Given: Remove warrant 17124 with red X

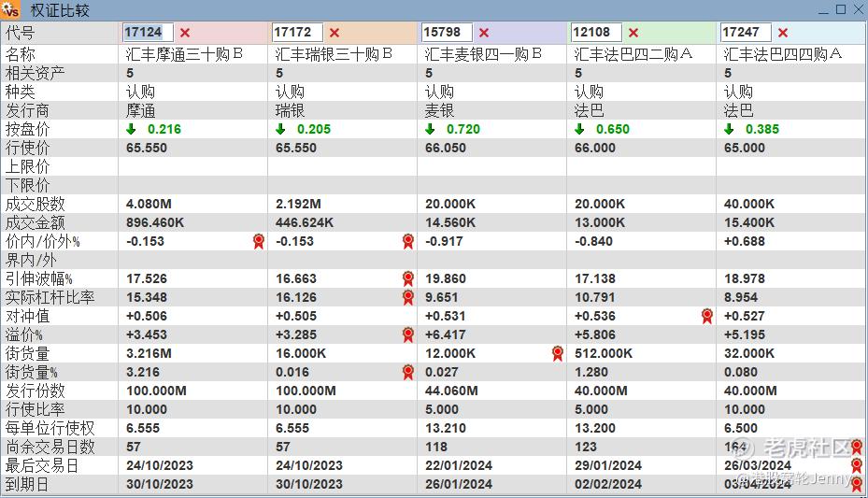Looking at the screenshot, I should [185, 33].
